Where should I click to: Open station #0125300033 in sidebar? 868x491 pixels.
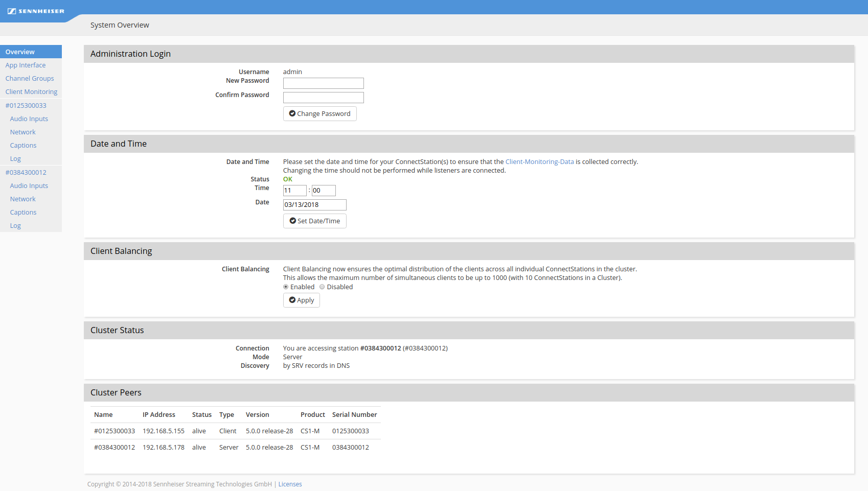pyautogui.click(x=26, y=105)
